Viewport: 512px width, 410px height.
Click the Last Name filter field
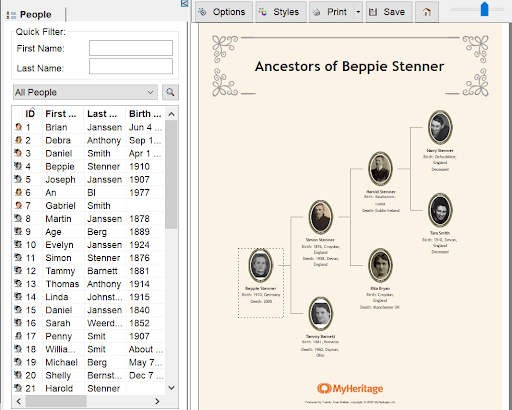(x=131, y=66)
